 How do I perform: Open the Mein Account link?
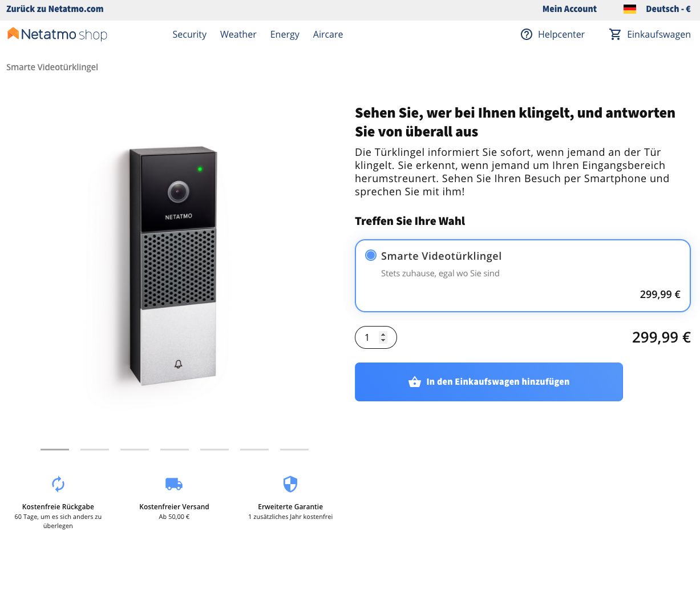(x=569, y=9)
